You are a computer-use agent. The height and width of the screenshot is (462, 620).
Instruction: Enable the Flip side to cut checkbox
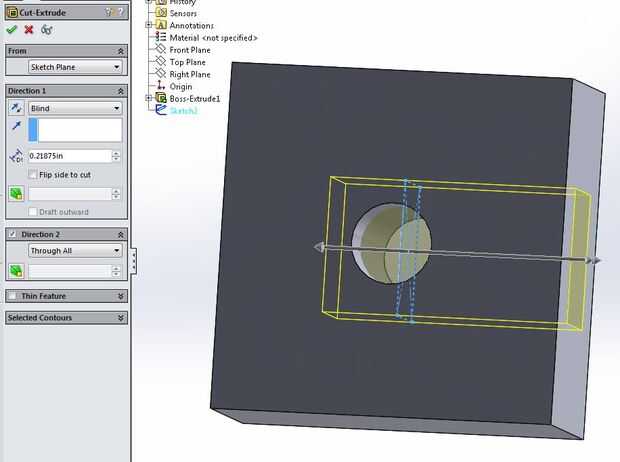[x=33, y=174]
